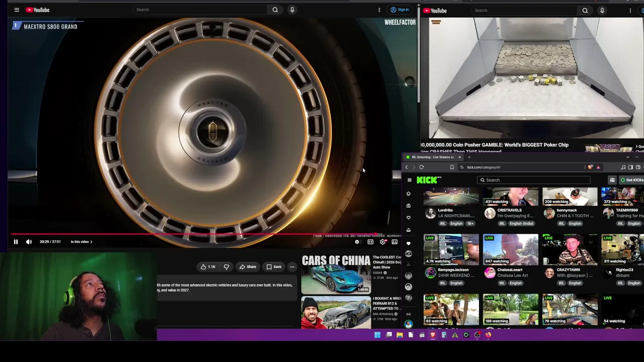Like the video with 1.1K likes
644x362 pixels.
tap(208, 267)
